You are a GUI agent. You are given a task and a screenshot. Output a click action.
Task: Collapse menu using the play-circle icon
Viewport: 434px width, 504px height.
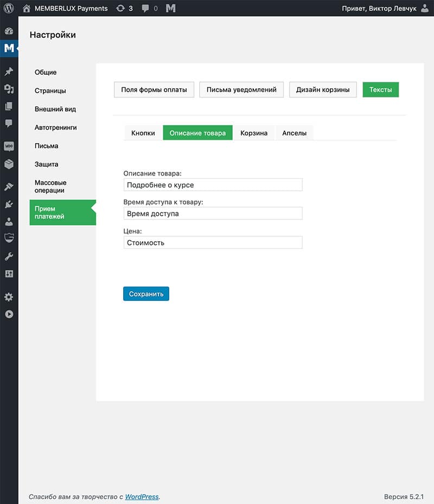coord(9,314)
